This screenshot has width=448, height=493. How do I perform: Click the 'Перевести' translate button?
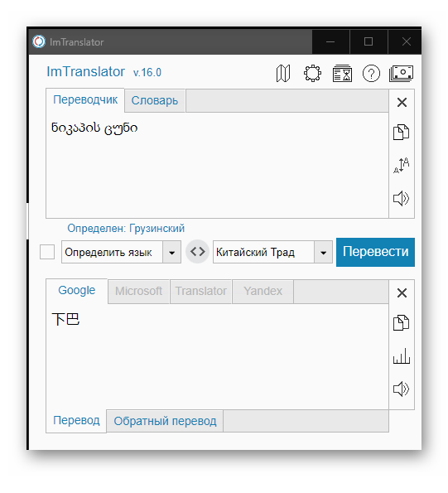(x=375, y=252)
